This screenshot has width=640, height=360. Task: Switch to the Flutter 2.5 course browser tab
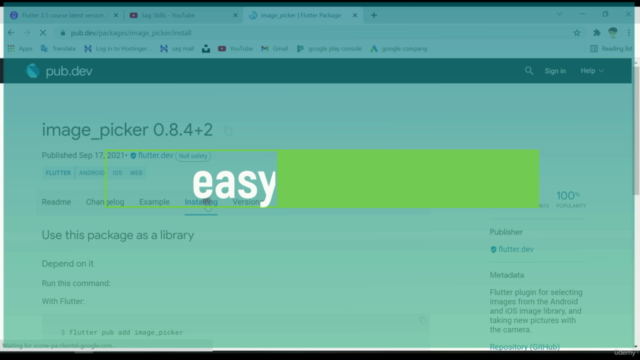64,15
